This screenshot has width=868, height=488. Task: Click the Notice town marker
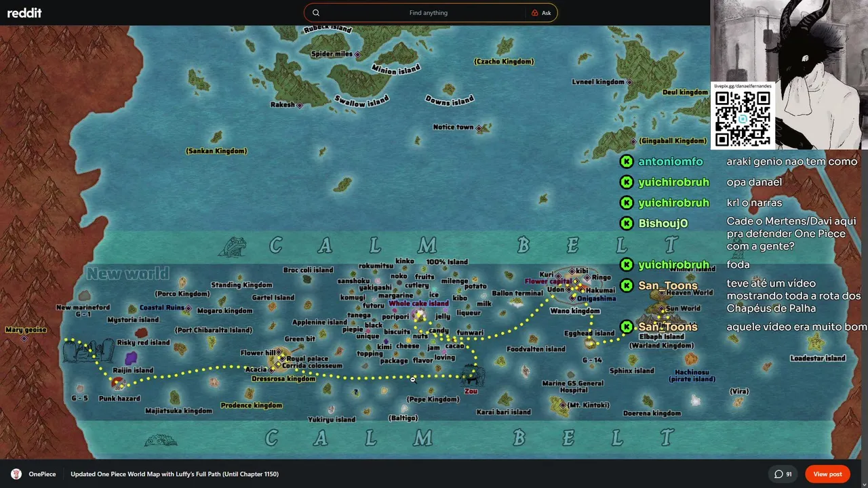click(479, 127)
